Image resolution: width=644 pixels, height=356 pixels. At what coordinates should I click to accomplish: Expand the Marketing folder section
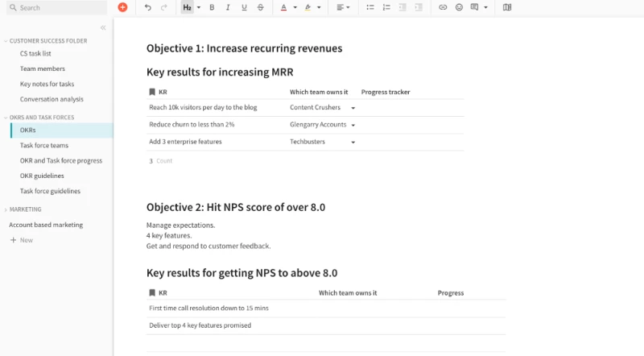coord(5,209)
